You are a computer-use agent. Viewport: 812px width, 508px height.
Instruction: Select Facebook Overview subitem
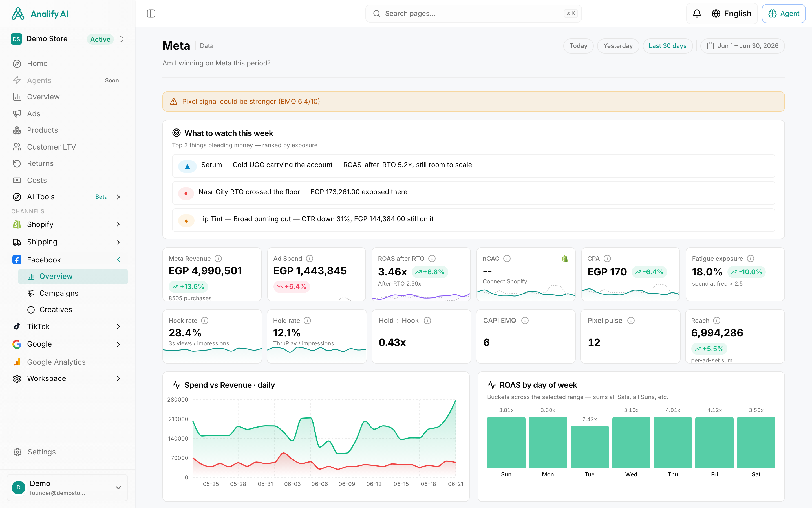73,276
